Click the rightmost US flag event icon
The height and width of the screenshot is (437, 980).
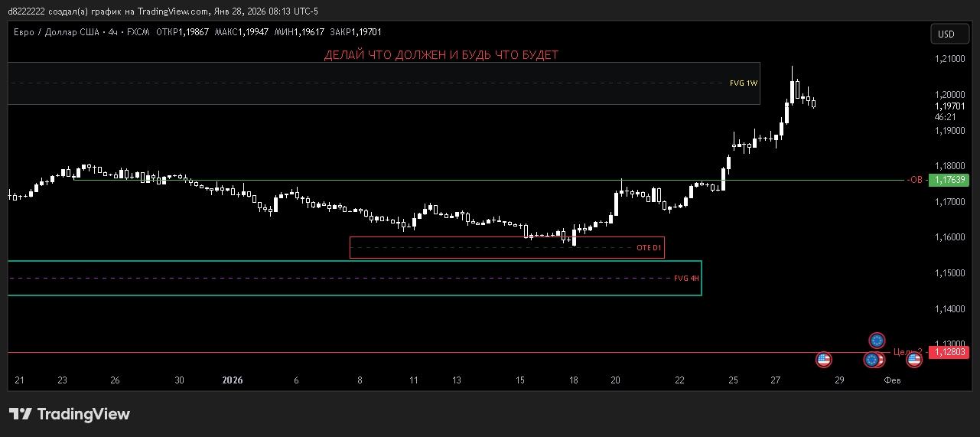(x=914, y=359)
